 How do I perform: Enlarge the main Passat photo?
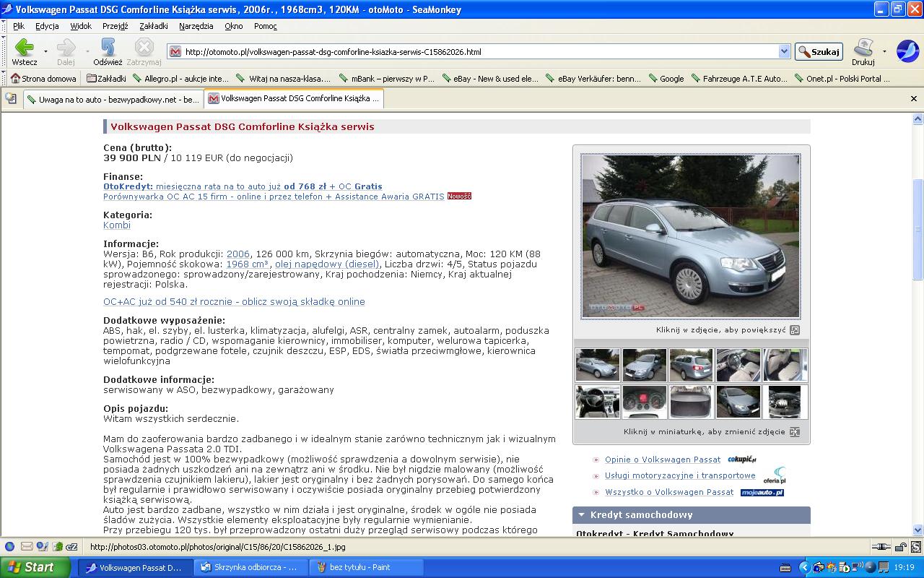691,236
